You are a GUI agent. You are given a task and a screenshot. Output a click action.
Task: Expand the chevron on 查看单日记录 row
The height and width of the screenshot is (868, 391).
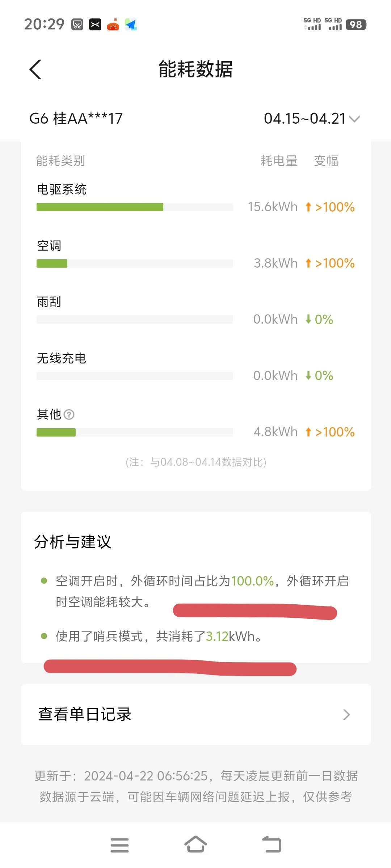[346, 714]
